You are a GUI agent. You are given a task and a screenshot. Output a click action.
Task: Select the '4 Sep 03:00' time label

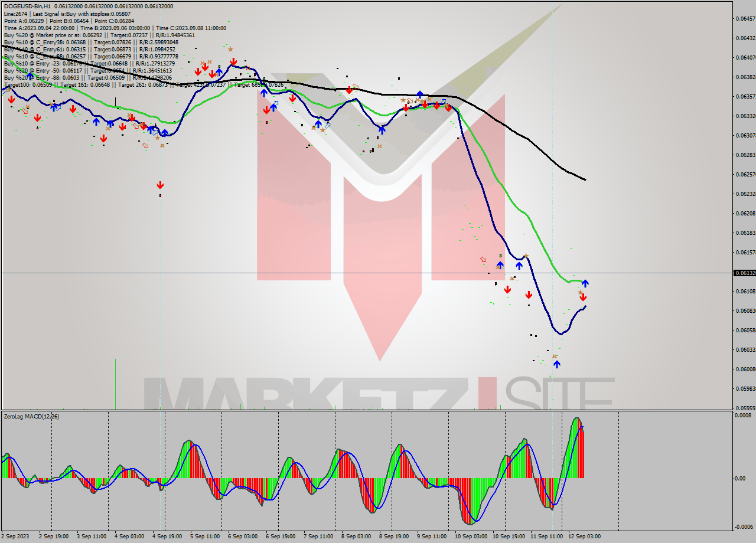(129, 536)
